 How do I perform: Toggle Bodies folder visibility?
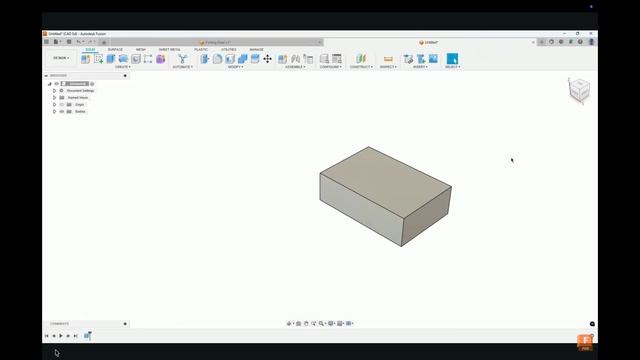point(62,111)
